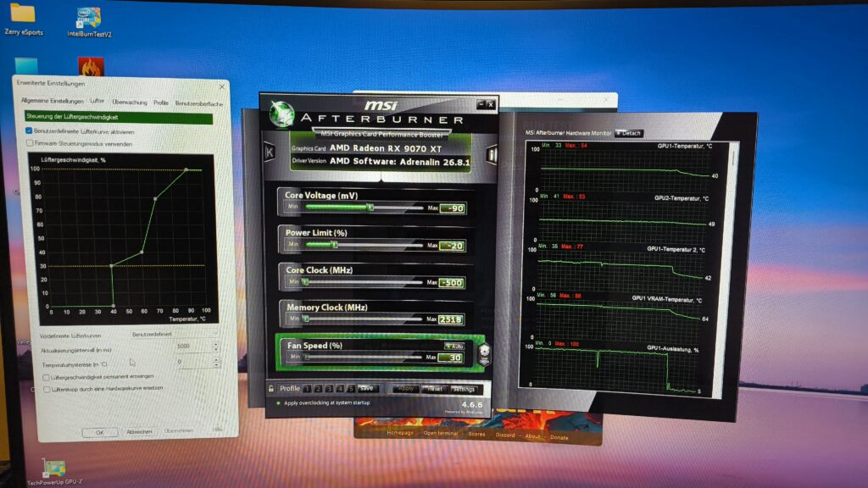The width and height of the screenshot is (868, 488).
Task: Open Discord link in background window
Action: coord(505,435)
